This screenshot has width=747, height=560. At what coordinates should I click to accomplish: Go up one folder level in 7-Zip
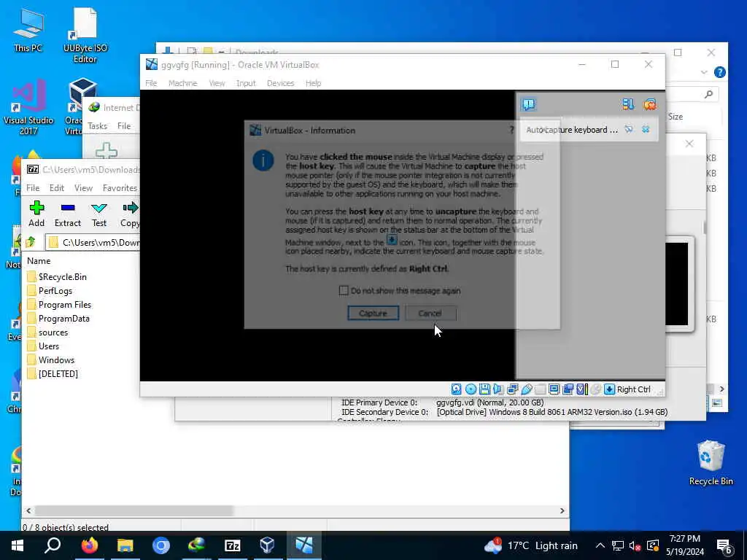coord(31,242)
